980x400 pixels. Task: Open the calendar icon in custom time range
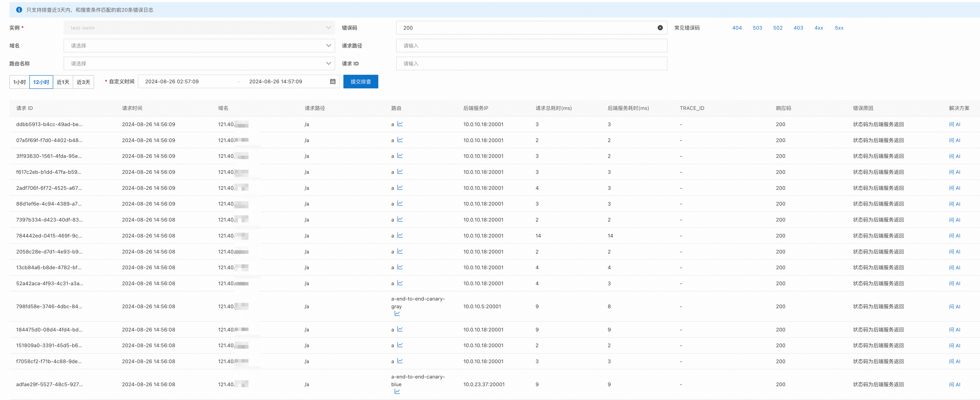[333, 82]
